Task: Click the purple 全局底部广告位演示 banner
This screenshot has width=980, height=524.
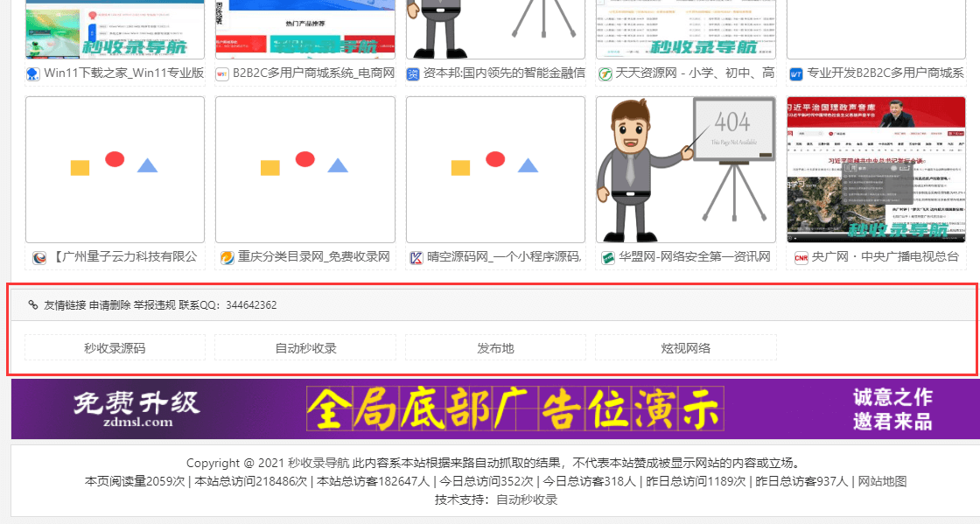Action: 494,409
